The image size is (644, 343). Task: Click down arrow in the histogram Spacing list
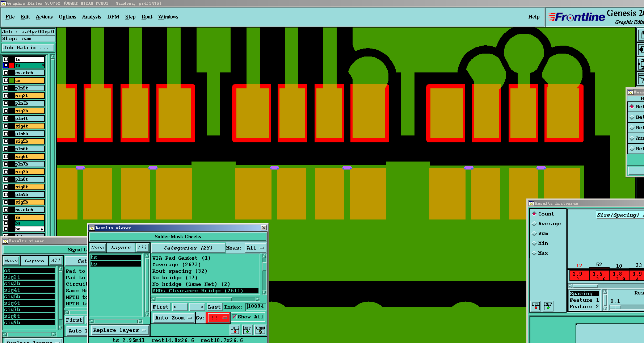click(605, 308)
